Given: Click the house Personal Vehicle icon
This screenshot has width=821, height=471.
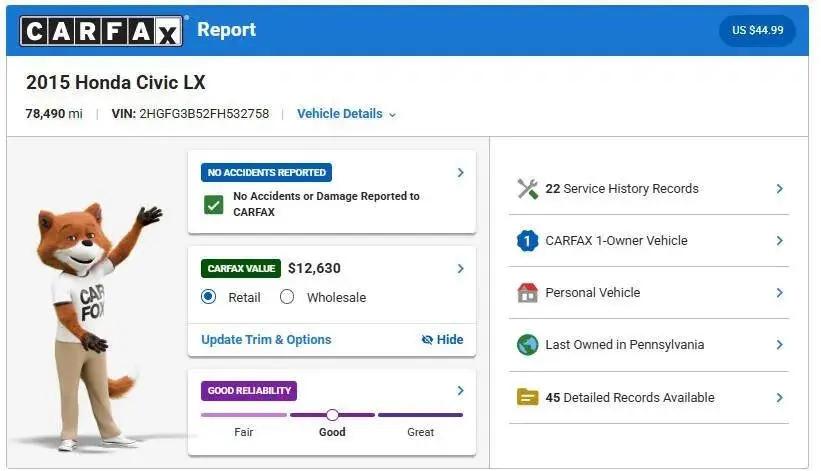Looking at the screenshot, I should pos(527,293).
